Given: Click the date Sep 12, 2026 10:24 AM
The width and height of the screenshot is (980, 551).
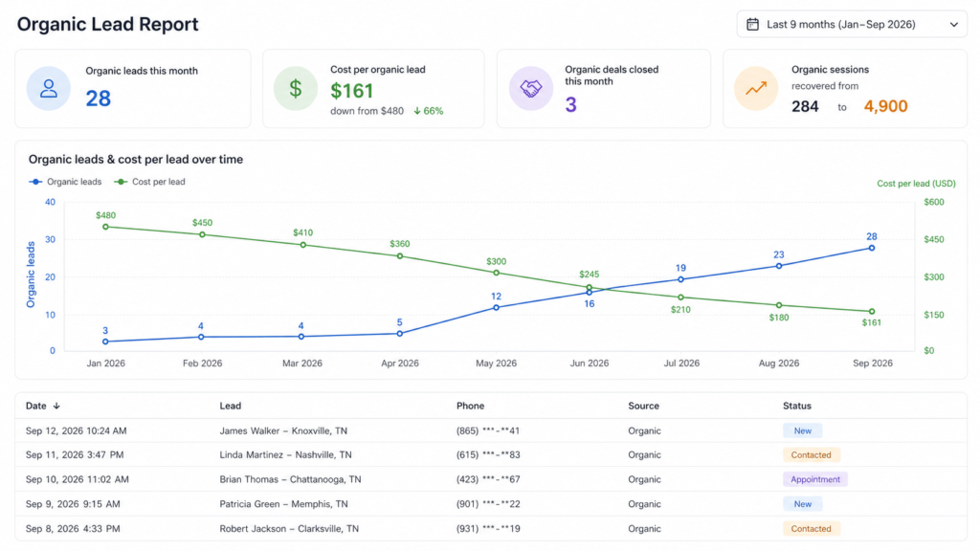Looking at the screenshot, I should pyautogui.click(x=77, y=431).
